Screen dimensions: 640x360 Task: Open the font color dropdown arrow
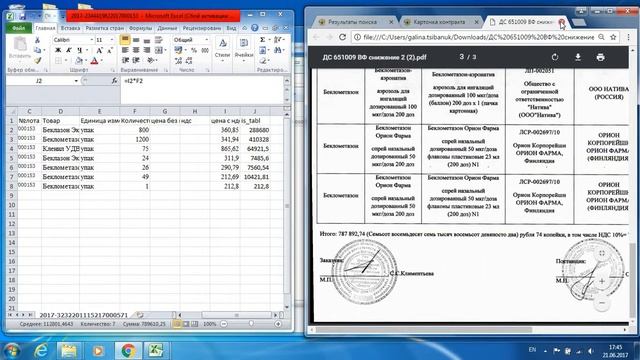pyautogui.click(x=102, y=61)
